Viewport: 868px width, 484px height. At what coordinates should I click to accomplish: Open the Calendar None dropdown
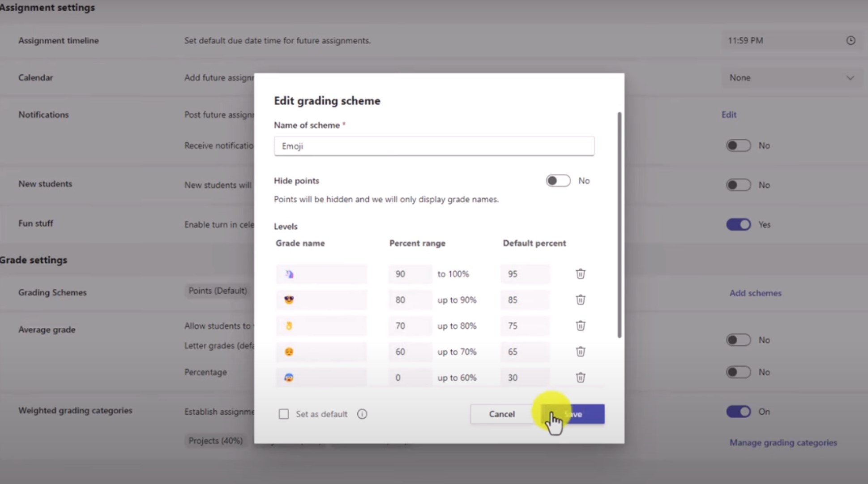coord(791,78)
